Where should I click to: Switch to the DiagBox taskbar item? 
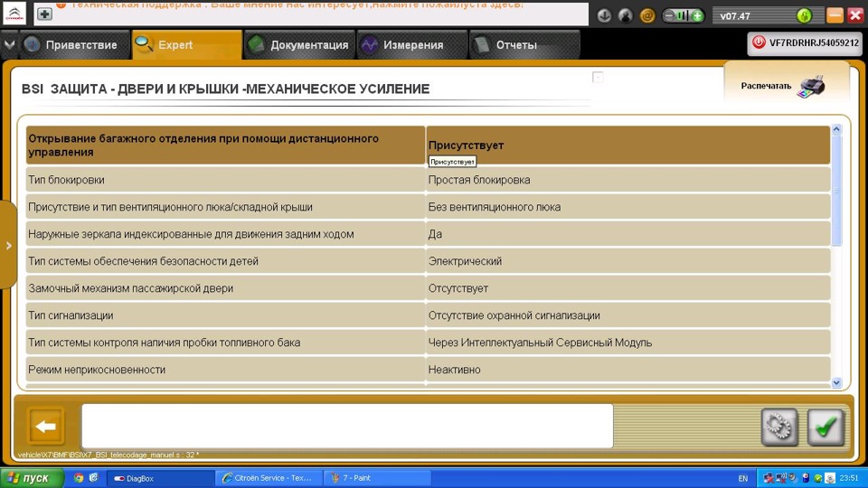pyautogui.click(x=161, y=479)
